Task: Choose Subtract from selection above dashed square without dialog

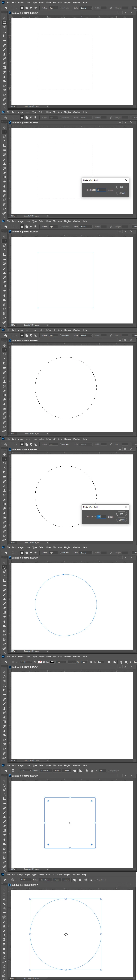Action: 31,8
